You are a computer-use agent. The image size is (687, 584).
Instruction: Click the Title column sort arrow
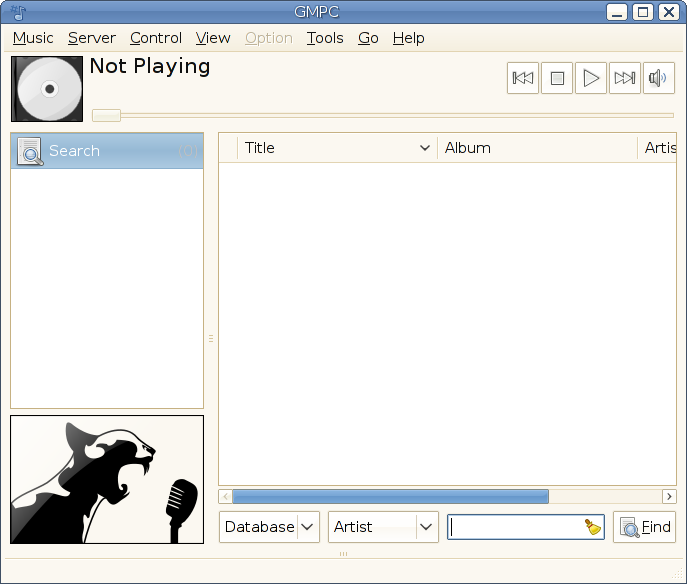pos(425,148)
